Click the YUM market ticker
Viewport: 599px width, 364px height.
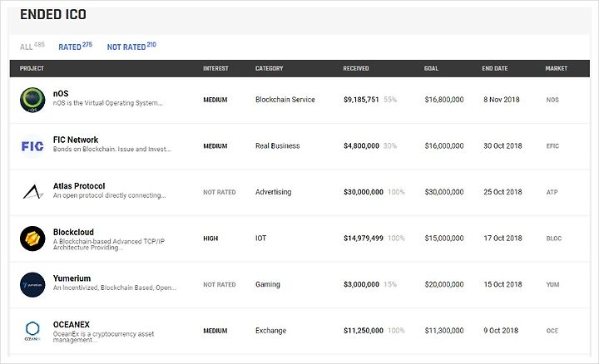click(552, 285)
